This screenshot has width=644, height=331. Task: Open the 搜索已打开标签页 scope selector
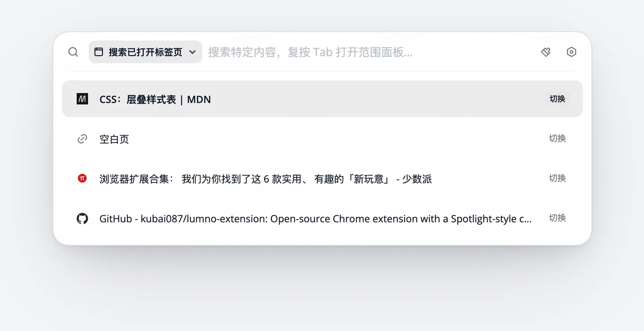click(145, 52)
